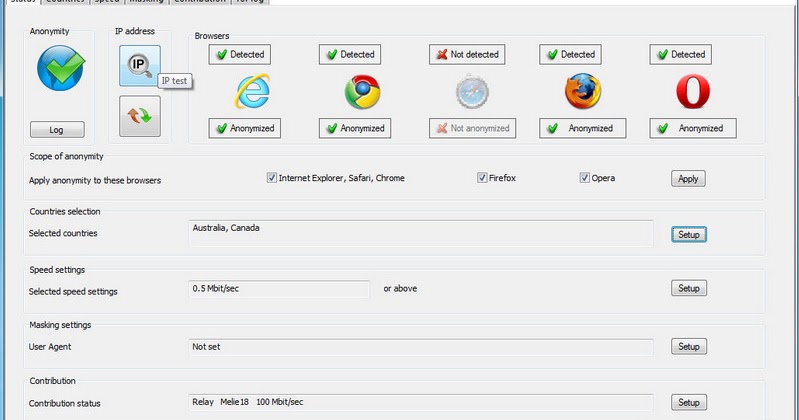This screenshot has height=420, width=799.
Task: Click Anonymized status under Internet Explorer
Action: click(x=245, y=128)
